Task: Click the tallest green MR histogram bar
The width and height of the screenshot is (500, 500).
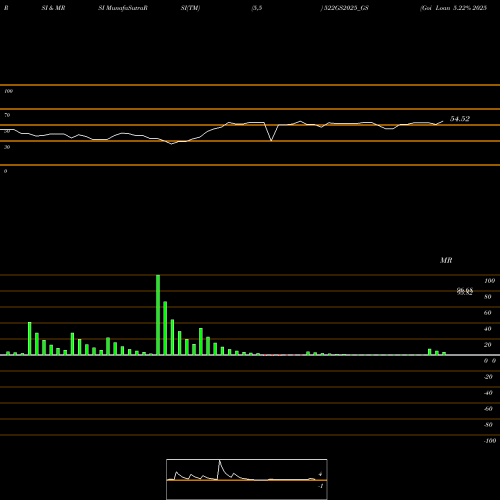Action: [x=158, y=315]
